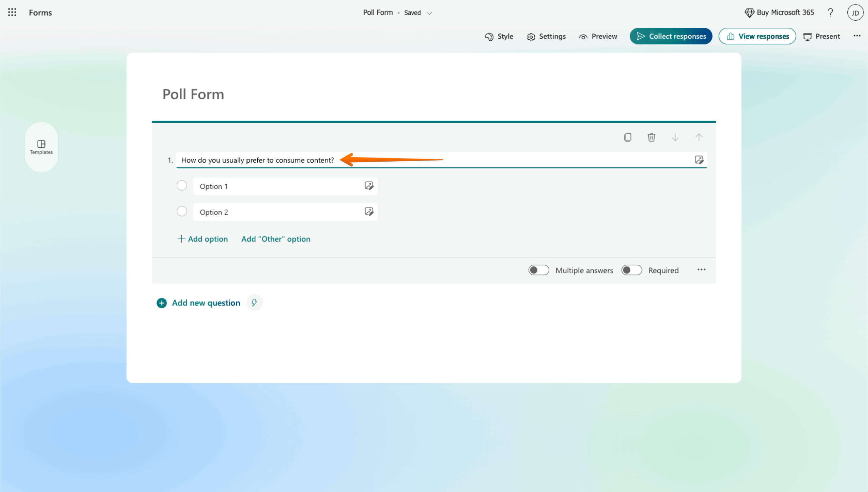This screenshot has height=492, width=868.
Task: Expand the Saved status dropdown
Action: [x=429, y=13]
